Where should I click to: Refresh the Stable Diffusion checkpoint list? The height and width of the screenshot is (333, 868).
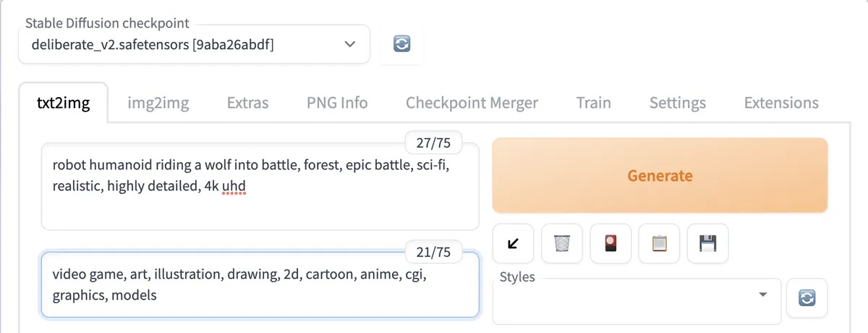click(402, 44)
